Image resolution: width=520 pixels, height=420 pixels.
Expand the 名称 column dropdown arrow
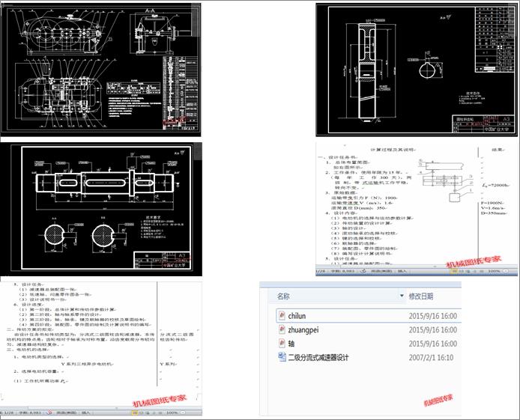point(402,296)
